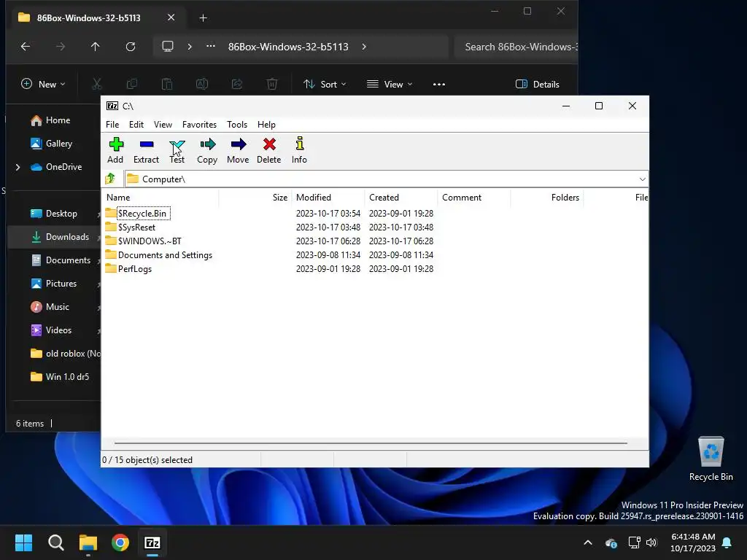The image size is (747, 560).
Task: Open Documents in Explorer sidebar
Action: [x=60, y=260]
